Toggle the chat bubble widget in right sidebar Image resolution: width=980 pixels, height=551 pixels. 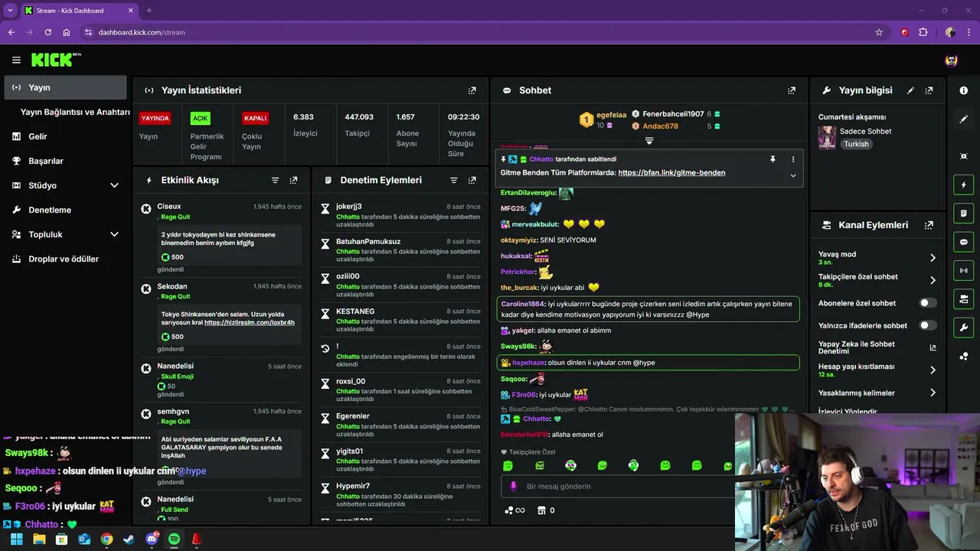[963, 242]
